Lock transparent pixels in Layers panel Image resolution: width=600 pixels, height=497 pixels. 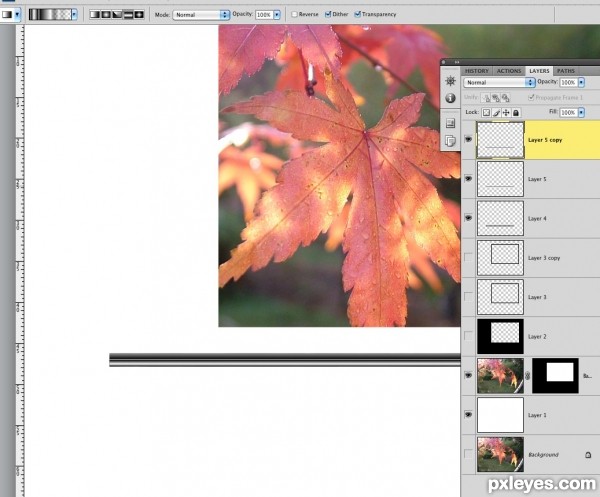tap(486, 112)
